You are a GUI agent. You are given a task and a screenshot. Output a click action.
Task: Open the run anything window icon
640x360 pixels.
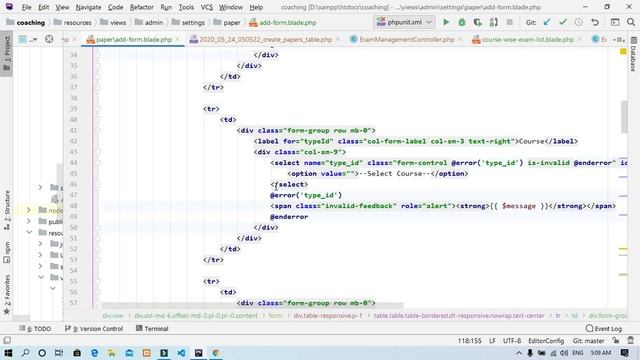point(615,22)
